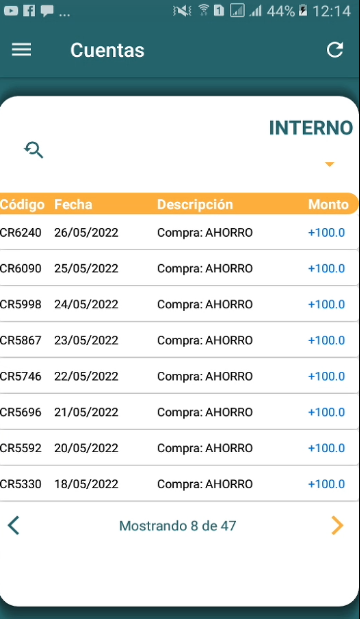This screenshot has width=360, height=619.
Task: Tap Compra: AHORRO description in CR5696 row
Action: pyautogui.click(x=205, y=413)
